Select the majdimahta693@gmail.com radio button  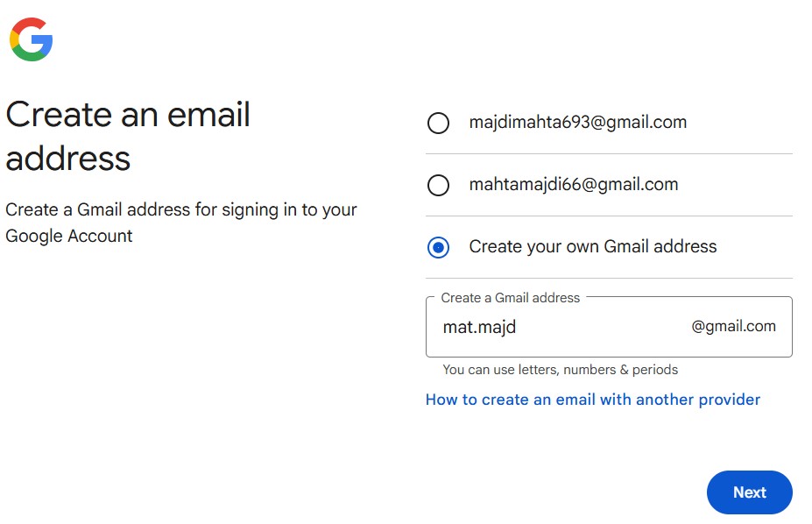click(438, 123)
